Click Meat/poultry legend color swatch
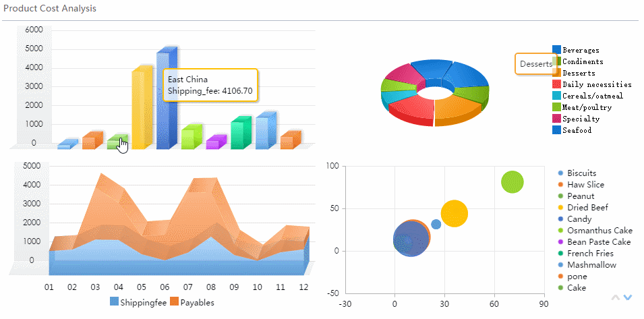 [x=556, y=107]
